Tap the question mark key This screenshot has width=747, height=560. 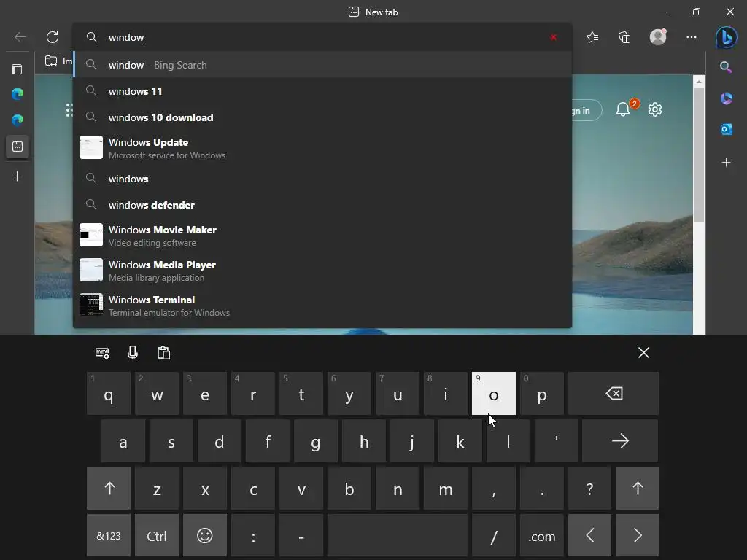pyautogui.click(x=589, y=488)
